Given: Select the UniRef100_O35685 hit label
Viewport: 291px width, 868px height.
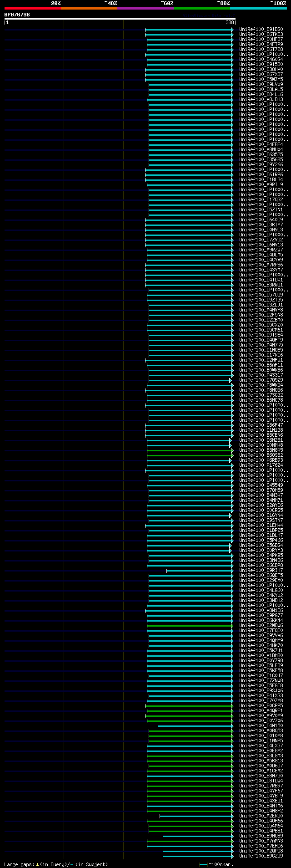Looking at the screenshot, I should point(261,159).
